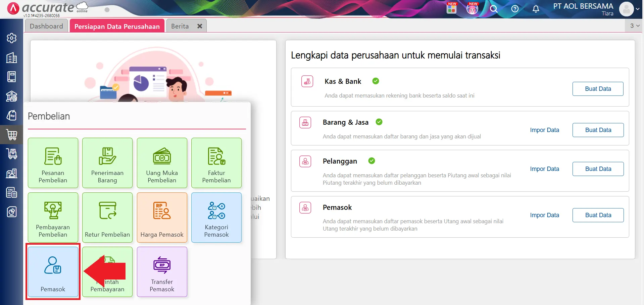This screenshot has height=305, width=644.
Task: Open Harga Pemasok tile
Action: point(162,218)
